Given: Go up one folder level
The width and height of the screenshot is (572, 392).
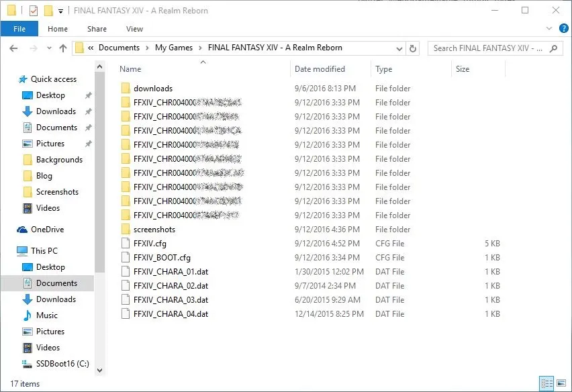Looking at the screenshot, I should point(63,48).
